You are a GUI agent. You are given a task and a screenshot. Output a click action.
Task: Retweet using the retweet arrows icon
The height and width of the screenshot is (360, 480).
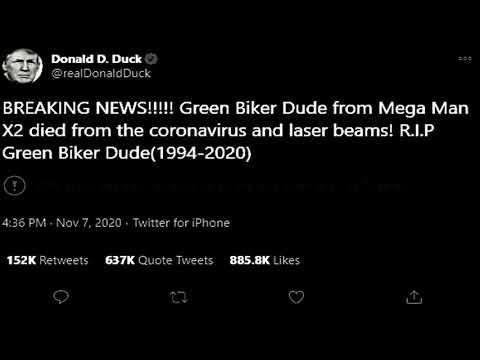coord(179,297)
